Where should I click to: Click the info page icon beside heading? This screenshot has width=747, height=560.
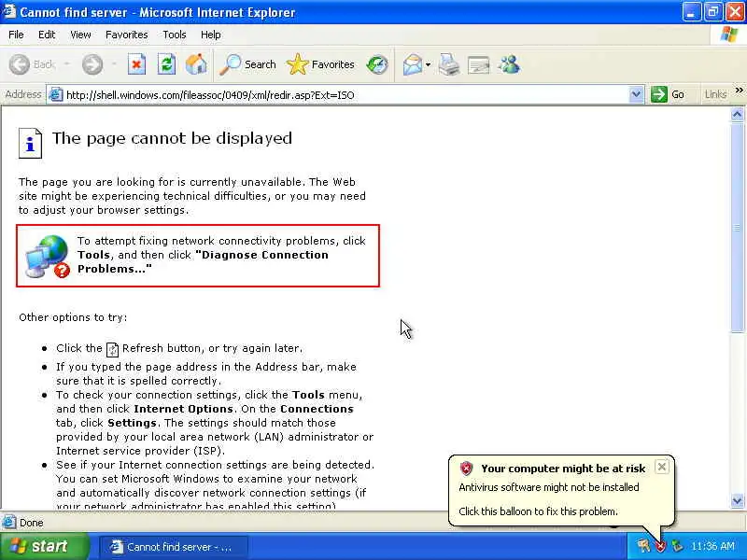pyautogui.click(x=30, y=143)
